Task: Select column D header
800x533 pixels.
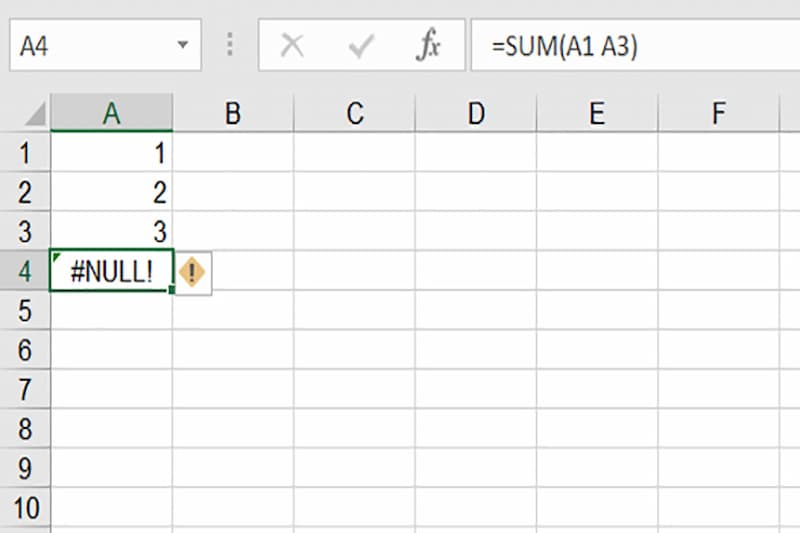Action: pyautogui.click(x=476, y=114)
